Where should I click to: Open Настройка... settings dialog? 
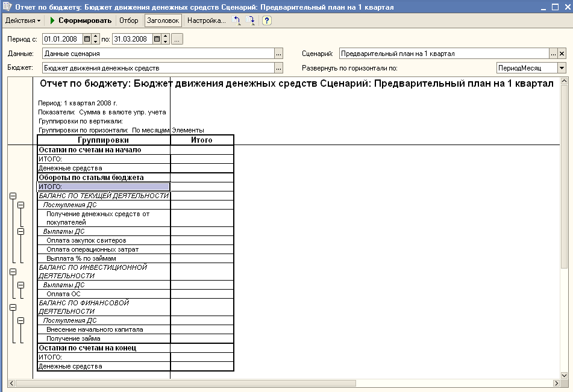[x=206, y=20]
